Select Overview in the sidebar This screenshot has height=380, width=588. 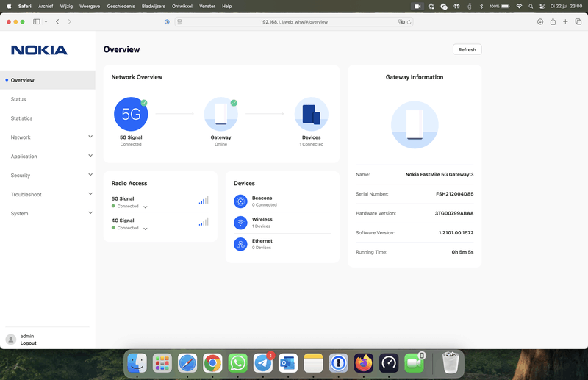(48, 80)
